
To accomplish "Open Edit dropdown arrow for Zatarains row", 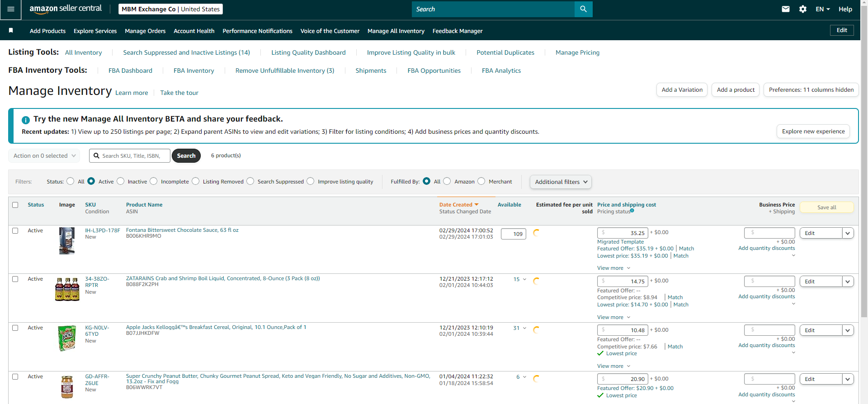I will click(x=848, y=282).
